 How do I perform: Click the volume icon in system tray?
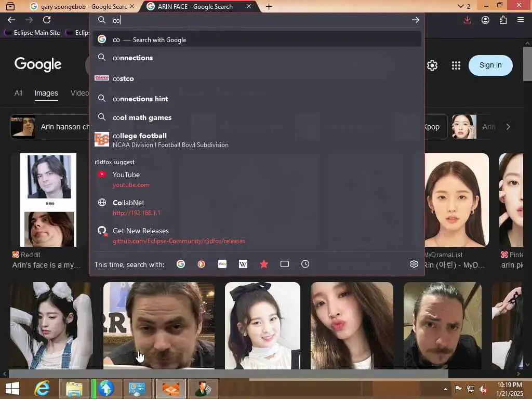483,389
